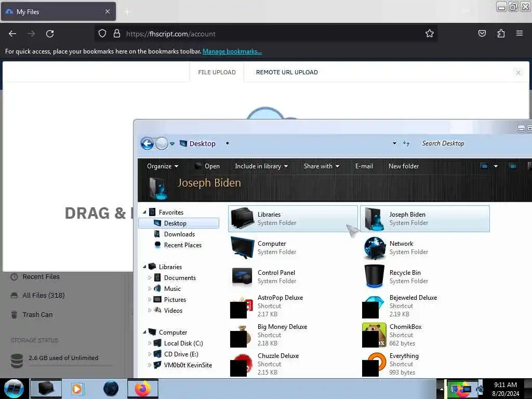Image resolution: width=532 pixels, height=399 pixels.
Task: Click the taskbar clock 9:11 AM
Action: [x=505, y=385]
